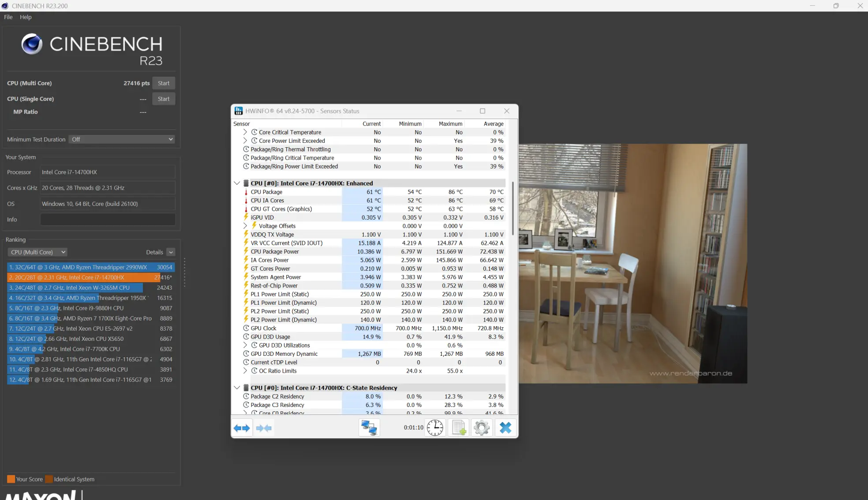Select the Intel Xeon W-3265M ranking row
Viewport: 868px width, 500px height.
(91, 287)
